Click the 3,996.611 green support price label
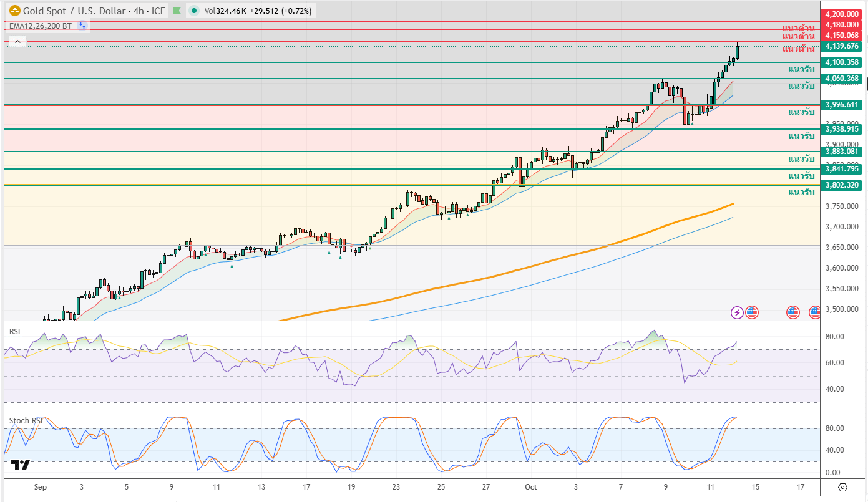The width and height of the screenshot is (868, 502). click(x=842, y=105)
